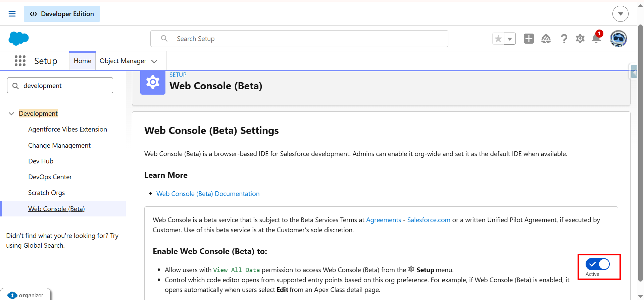Image resolution: width=644 pixels, height=300 pixels.
Task: Open Agentforce Vibes Extension setup page
Action: click(67, 129)
